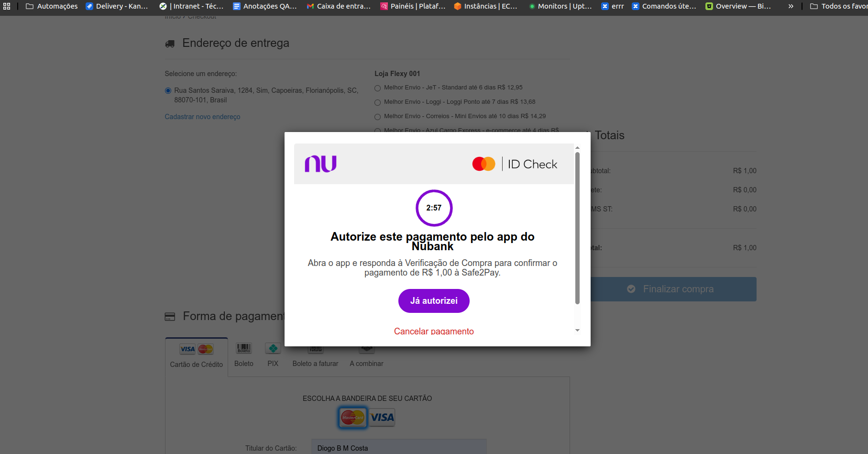The width and height of the screenshot is (868, 454).
Task: Show more bookmarks with the chevron
Action: tap(791, 6)
